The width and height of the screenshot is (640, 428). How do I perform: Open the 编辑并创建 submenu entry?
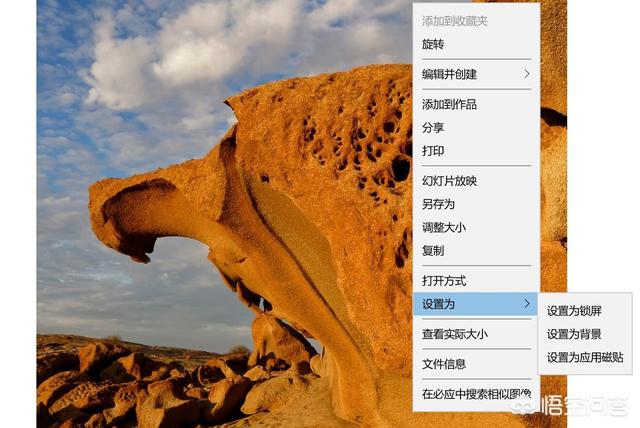click(476, 74)
